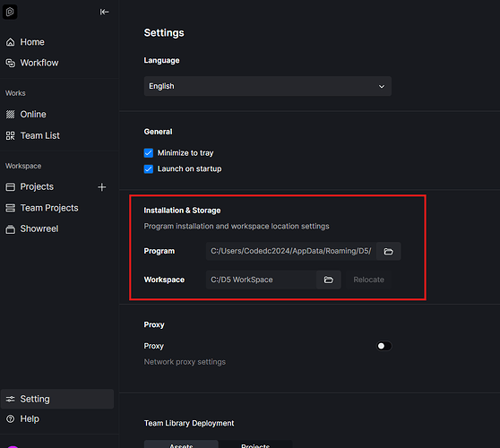Uncheck Launch on startup checkbox
The width and height of the screenshot is (500, 448).
(x=149, y=168)
